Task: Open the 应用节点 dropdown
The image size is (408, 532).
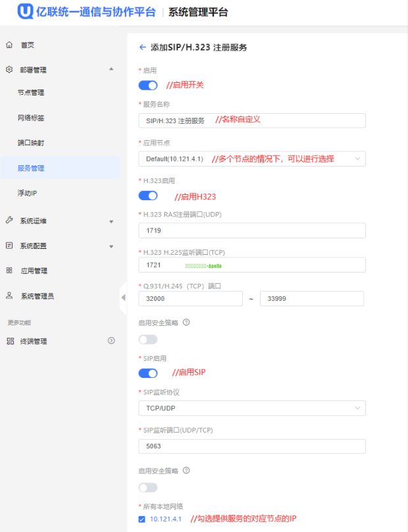Action: coord(251,159)
